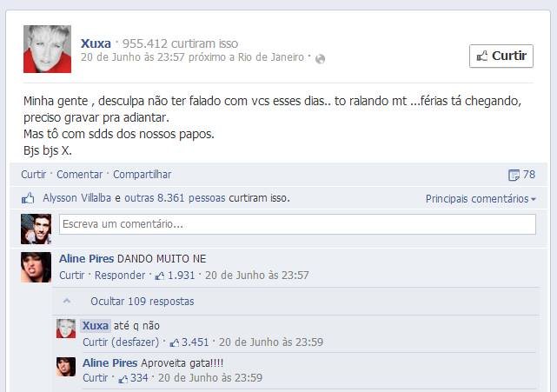The height and width of the screenshot is (392, 557).
Task: Click the thumb icon next to 334
Action: pos(123,378)
